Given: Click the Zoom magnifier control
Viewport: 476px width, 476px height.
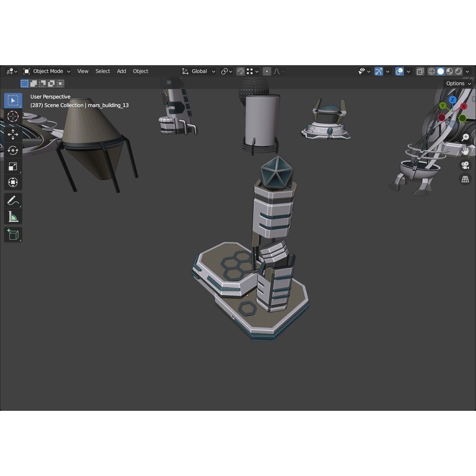Looking at the screenshot, I should coord(465,137).
